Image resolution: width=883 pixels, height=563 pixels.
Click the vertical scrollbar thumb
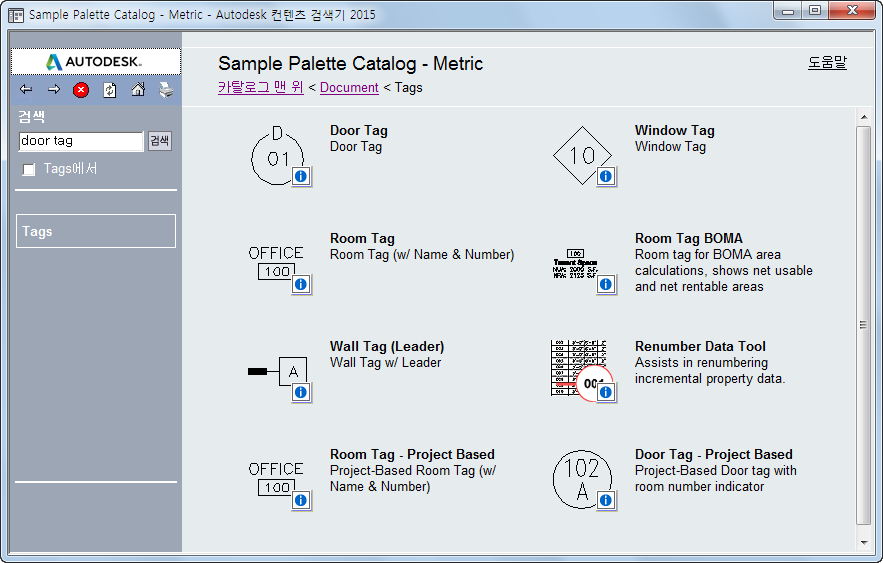click(863, 325)
